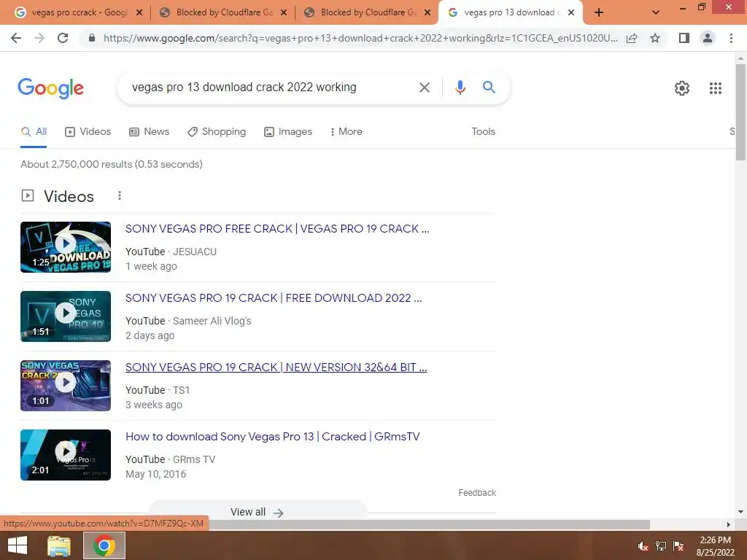Open the search Tools options
Screen dimensions: 747x560
coord(483,131)
